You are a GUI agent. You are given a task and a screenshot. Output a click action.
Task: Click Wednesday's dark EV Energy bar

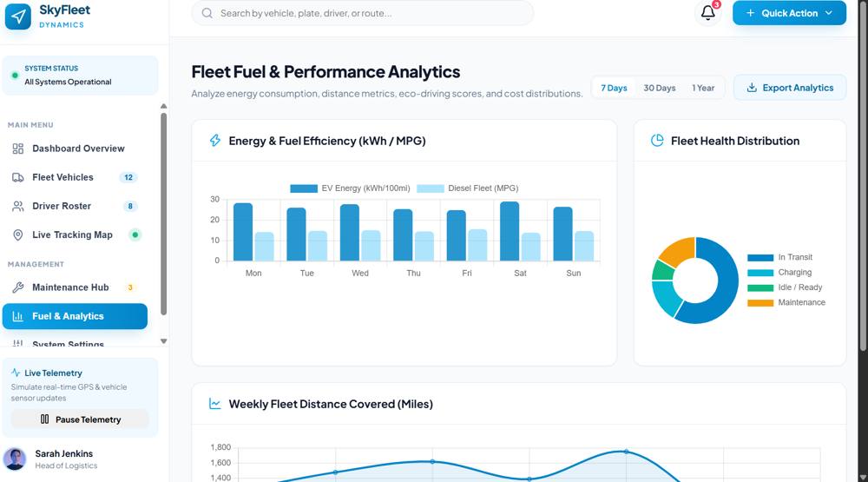point(349,233)
